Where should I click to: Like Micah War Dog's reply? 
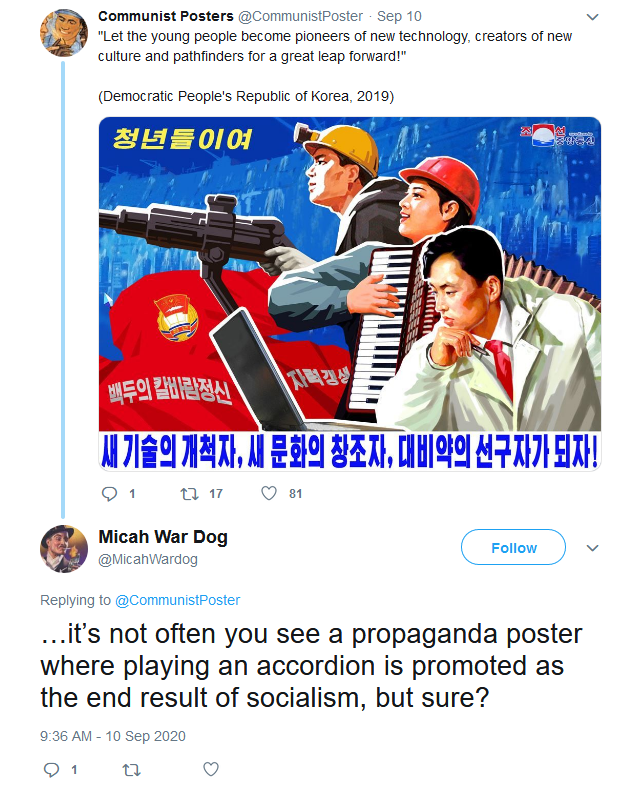point(211,769)
